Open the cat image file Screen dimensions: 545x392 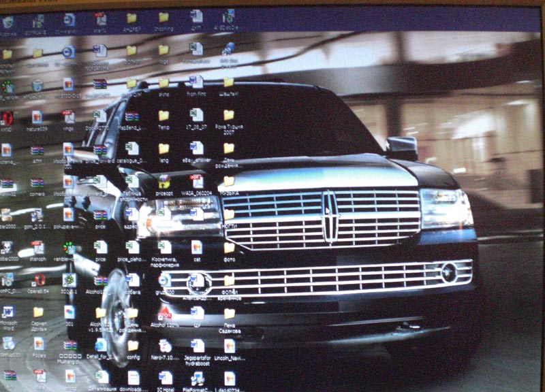coord(196,247)
